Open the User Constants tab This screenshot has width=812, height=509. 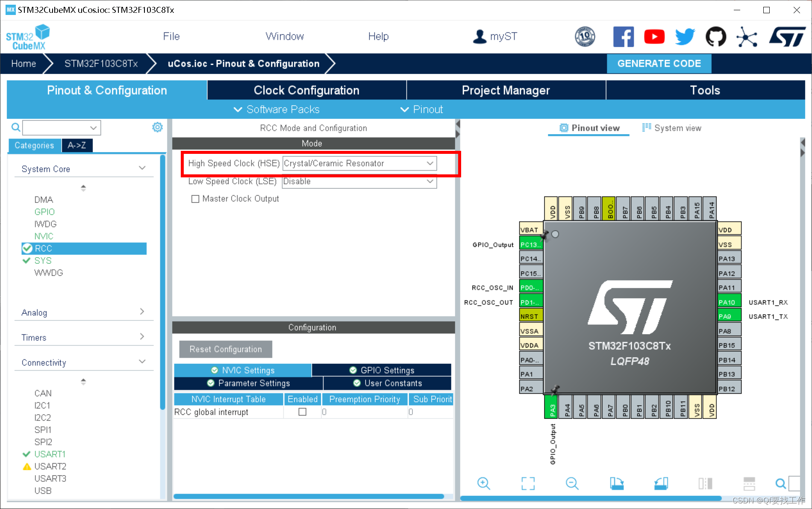click(387, 383)
